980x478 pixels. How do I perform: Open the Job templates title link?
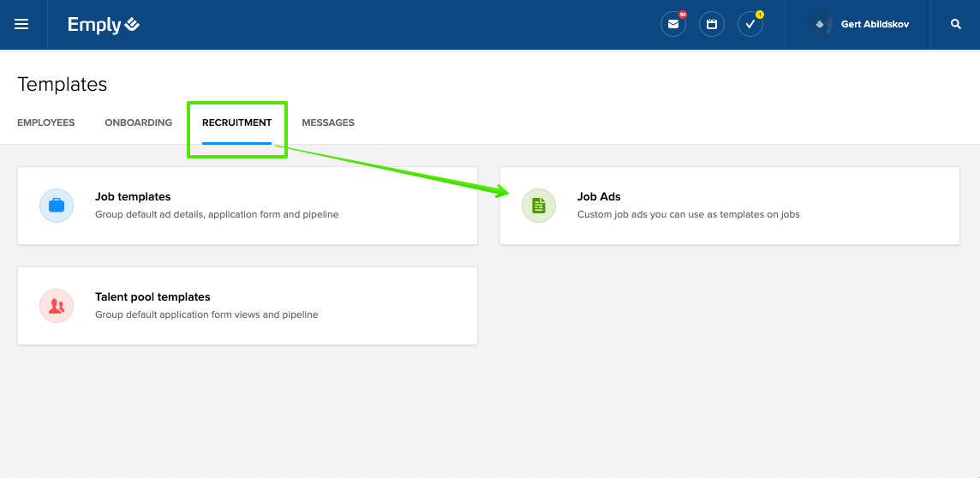point(133,197)
